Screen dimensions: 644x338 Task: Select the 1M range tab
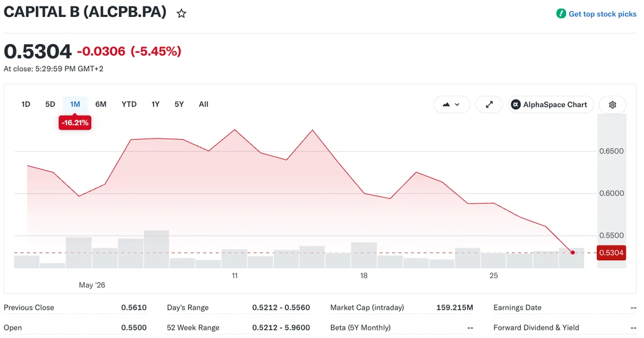tap(75, 104)
